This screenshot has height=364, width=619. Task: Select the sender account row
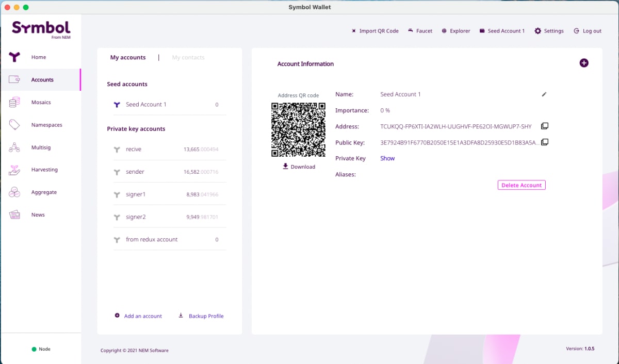170,172
